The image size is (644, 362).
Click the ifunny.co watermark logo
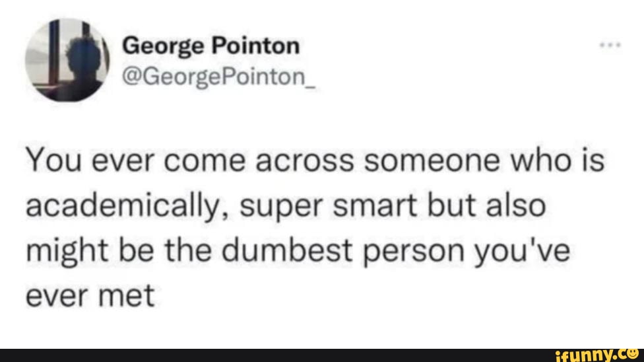tap(596, 355)
